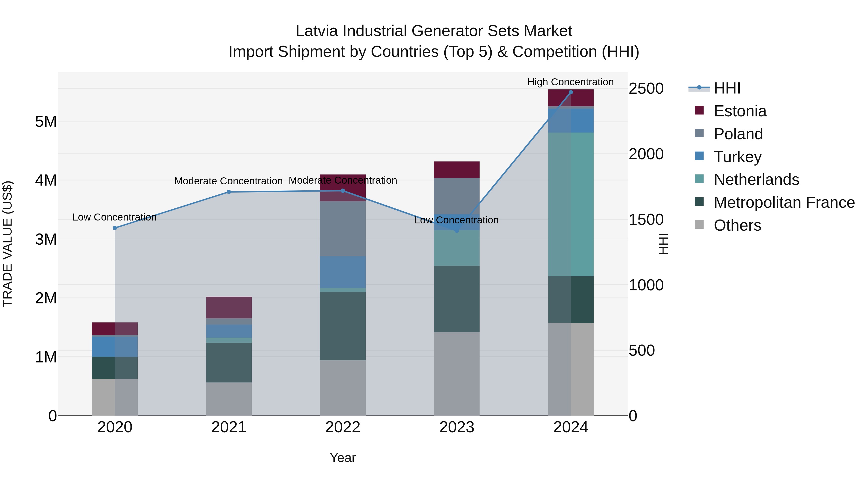Click the 1500 HHI axis tick
The image size is (868, 488).
pyautogui.click(x=646, y=220)
